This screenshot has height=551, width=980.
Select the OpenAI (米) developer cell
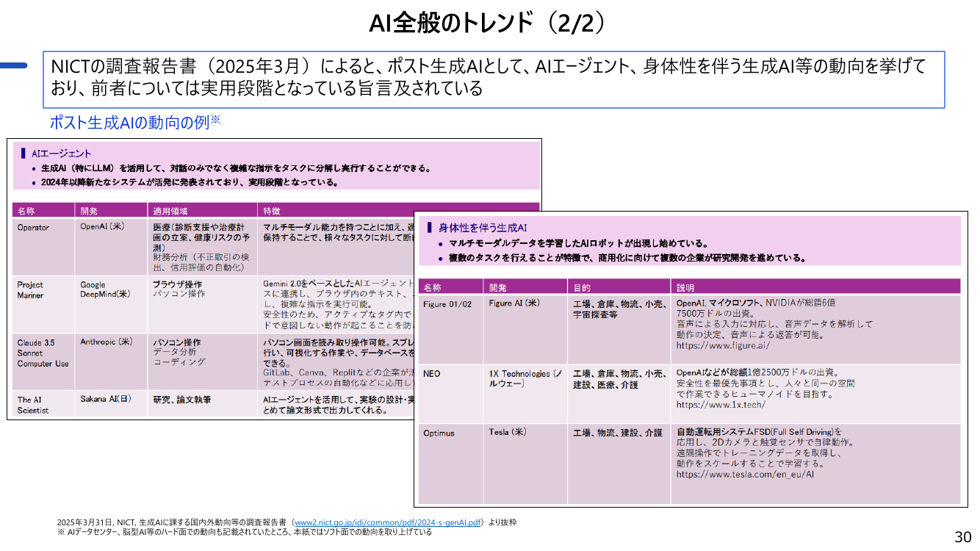112,246
